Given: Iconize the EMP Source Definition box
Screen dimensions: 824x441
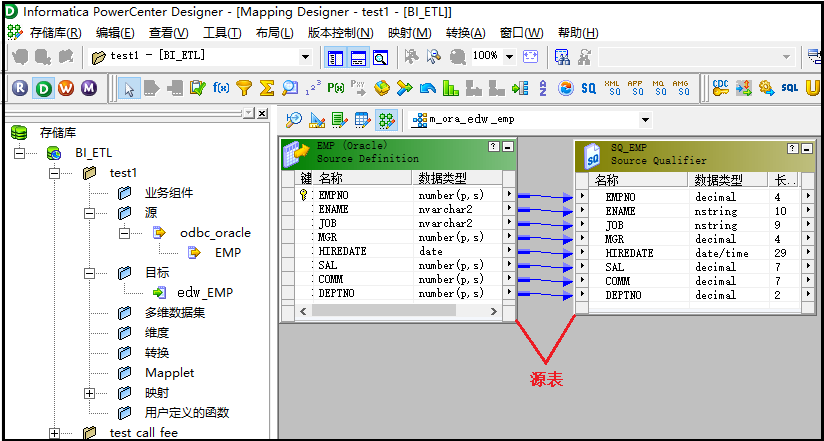Looking at the screenshot, I should click(x=508, y=147).
